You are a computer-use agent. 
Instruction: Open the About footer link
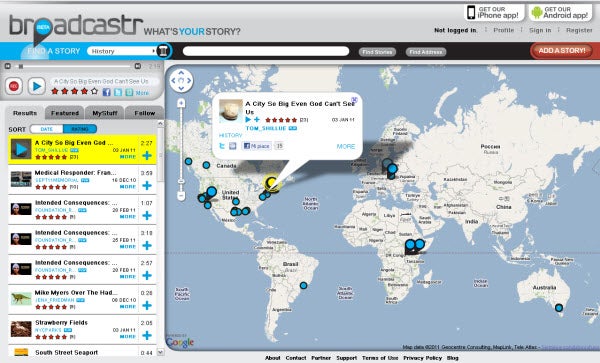(272, 358)
